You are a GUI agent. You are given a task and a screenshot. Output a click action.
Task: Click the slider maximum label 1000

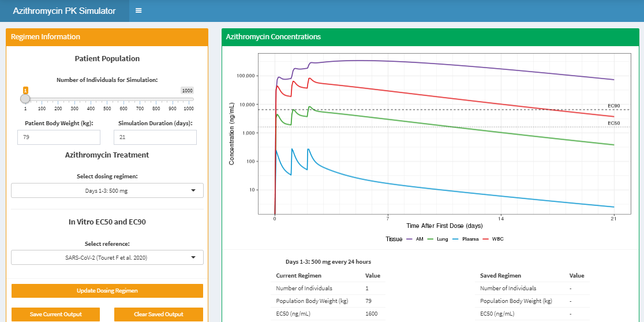tap(188, 91)
